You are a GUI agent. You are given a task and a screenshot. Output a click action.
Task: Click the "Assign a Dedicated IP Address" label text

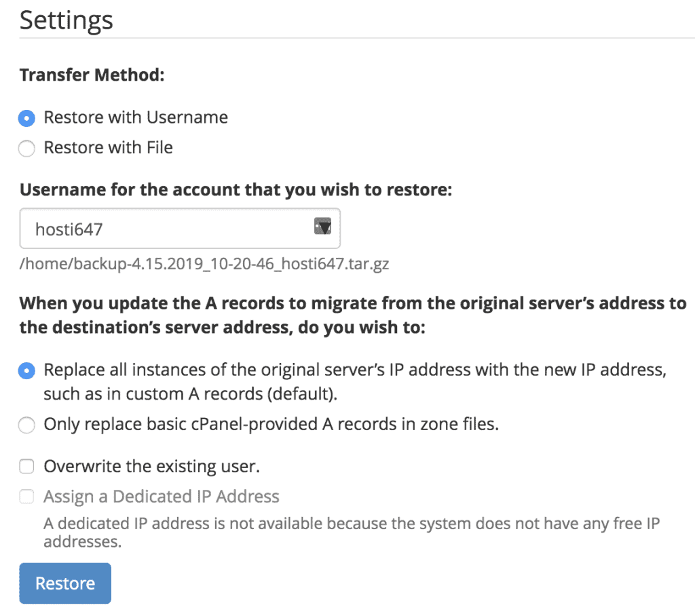(161, 496)
